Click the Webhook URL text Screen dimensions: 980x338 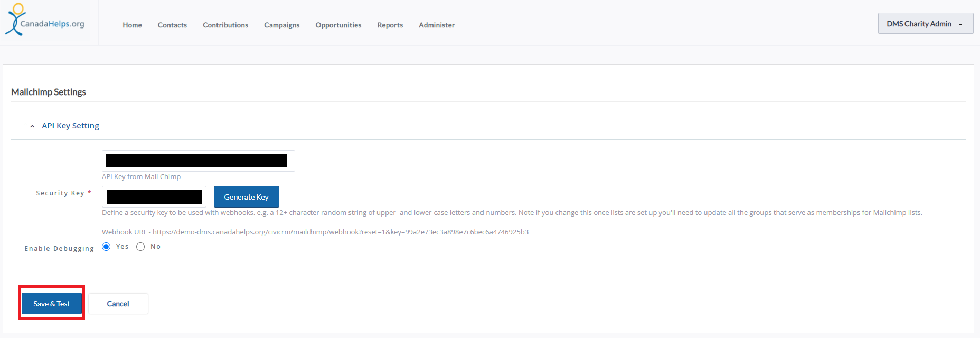click(315, 232)
